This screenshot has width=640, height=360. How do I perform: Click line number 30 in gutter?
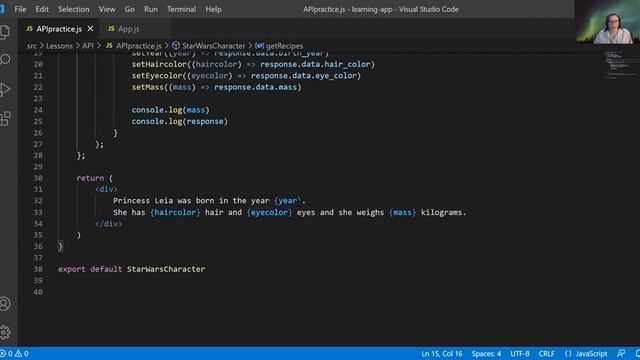click(38, 178)
